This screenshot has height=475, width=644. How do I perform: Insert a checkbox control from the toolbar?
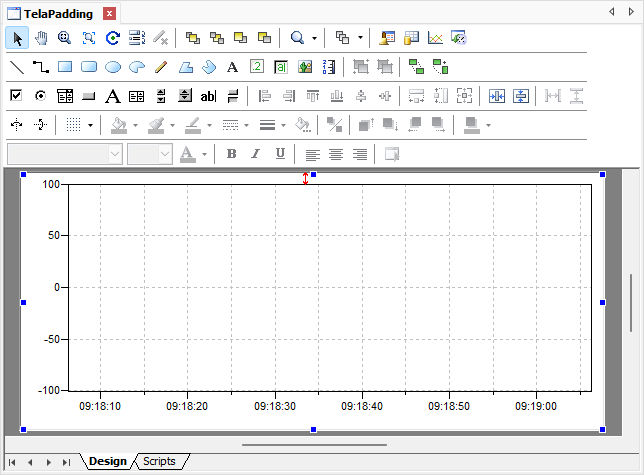(x=17, y=96)
